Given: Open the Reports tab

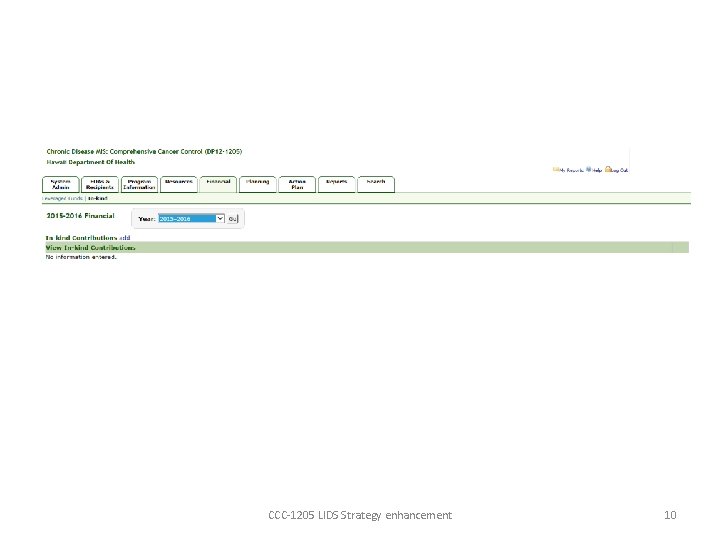Looking at the screenshot, I should click(337, 184).
